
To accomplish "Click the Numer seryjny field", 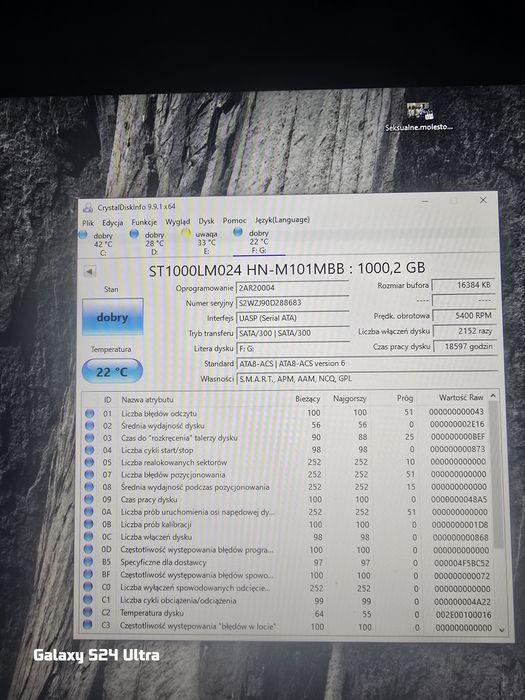I will 292,303.
